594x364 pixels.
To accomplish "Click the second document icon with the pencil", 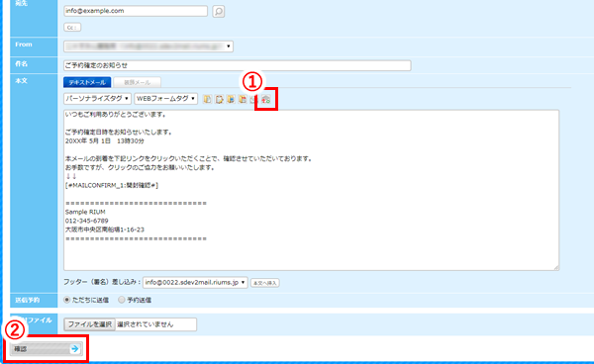I will (219, 99).
